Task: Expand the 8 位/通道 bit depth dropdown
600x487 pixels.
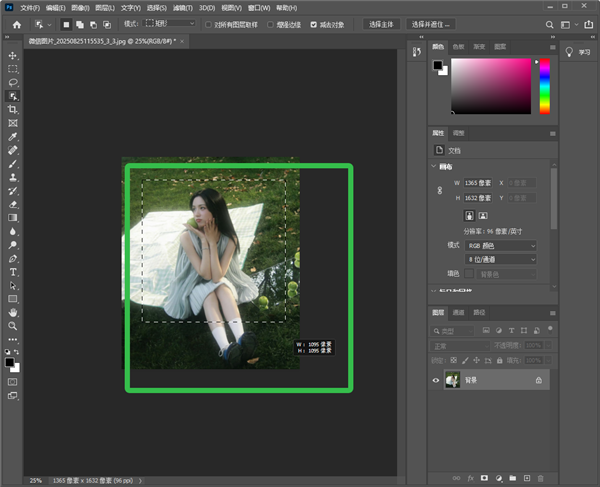Action: click(x=502, y=259)
